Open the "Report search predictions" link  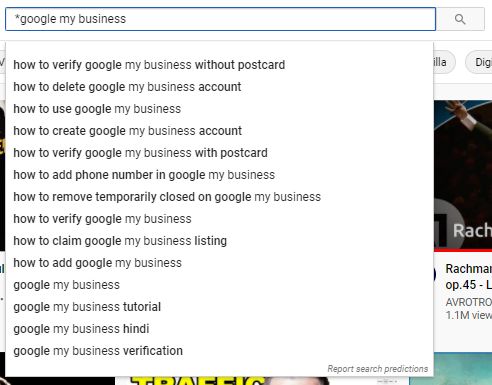point(377,369)
